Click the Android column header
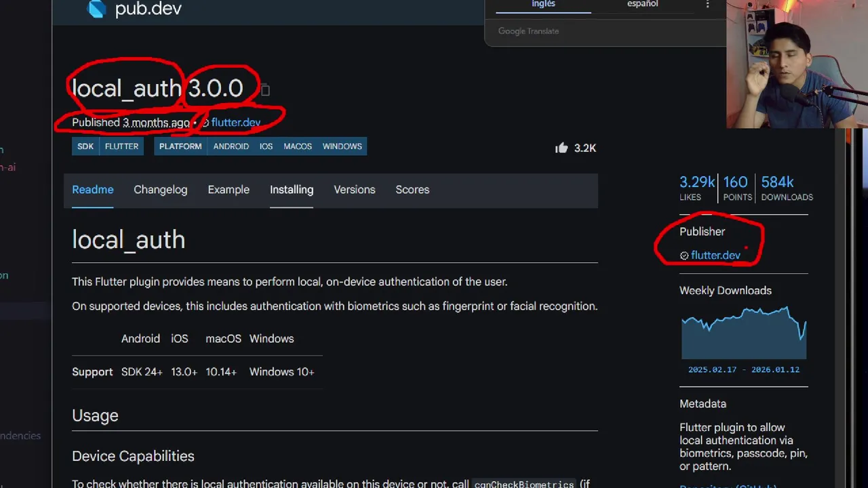Image resolution: width=868 pixels, height=488 pixels. coord(140,339)
